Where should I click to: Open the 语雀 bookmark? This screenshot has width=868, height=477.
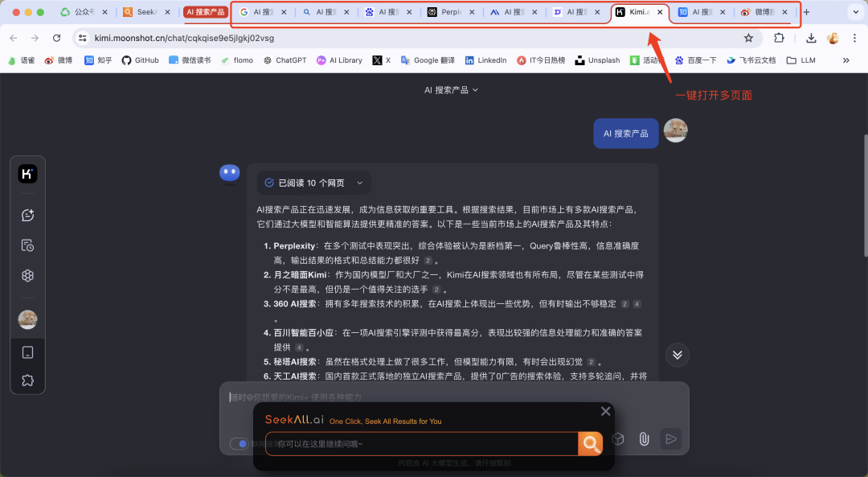[22, 60]
